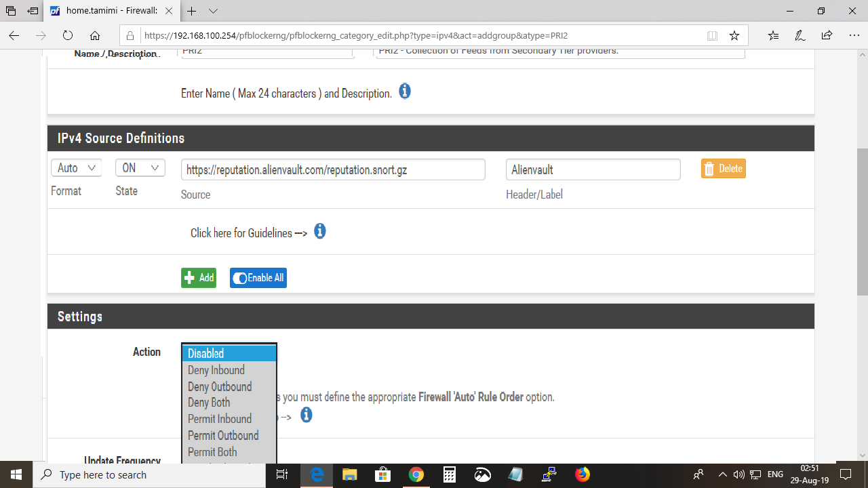Open the Format dropdown showing Auto
This screenshot has height=488, width=868.
77,167
